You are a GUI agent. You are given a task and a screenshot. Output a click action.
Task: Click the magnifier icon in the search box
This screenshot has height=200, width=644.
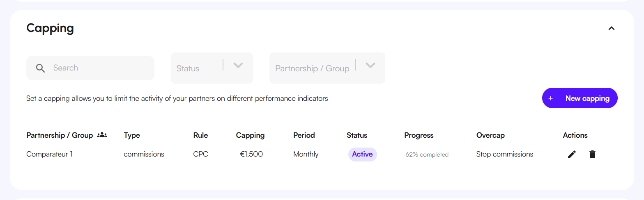pyautogui.click(x=40, y=68)
